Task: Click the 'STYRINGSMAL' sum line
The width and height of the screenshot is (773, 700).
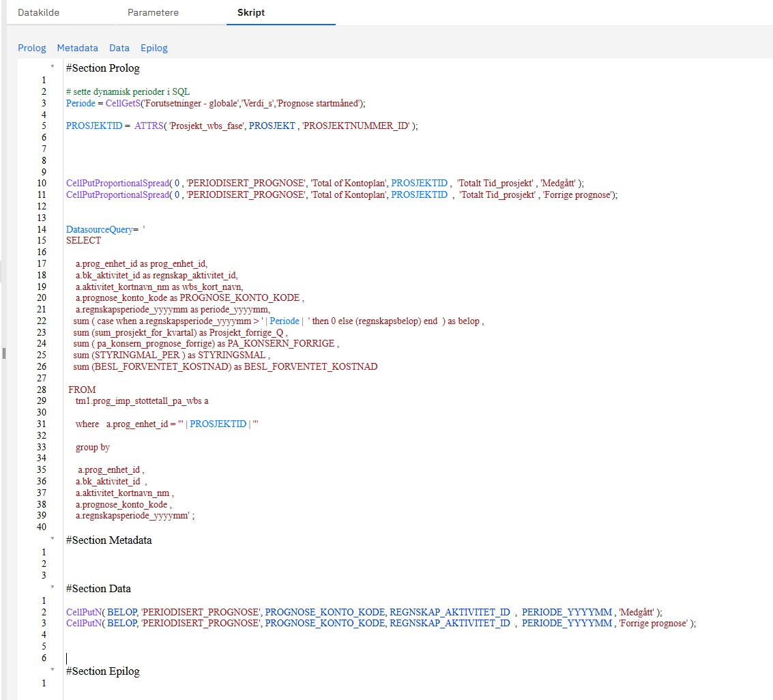Action: [x=171, y=355]
